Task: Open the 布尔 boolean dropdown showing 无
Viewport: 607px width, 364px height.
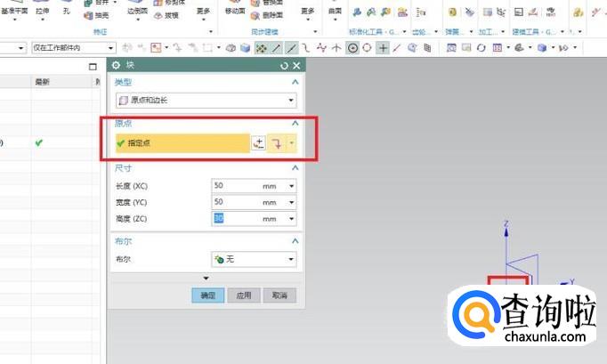Action: [254, 259]
